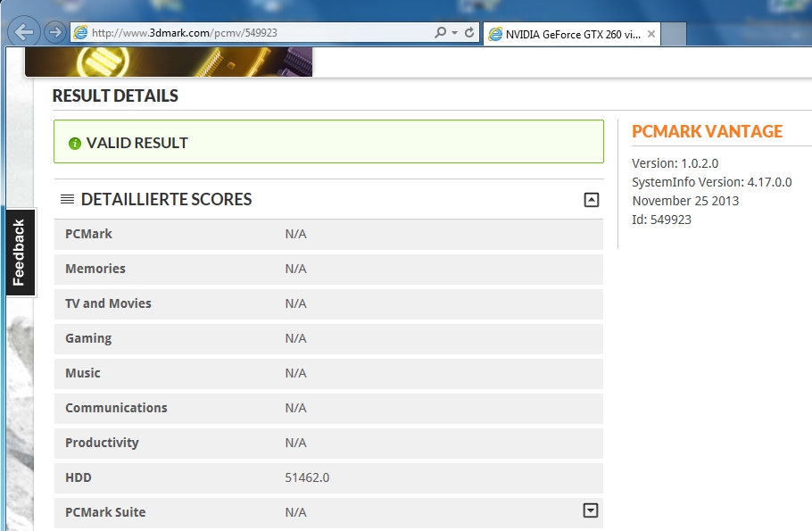812x531 pixels.
Task: Select the Communications row label
Action: point(116,408)
